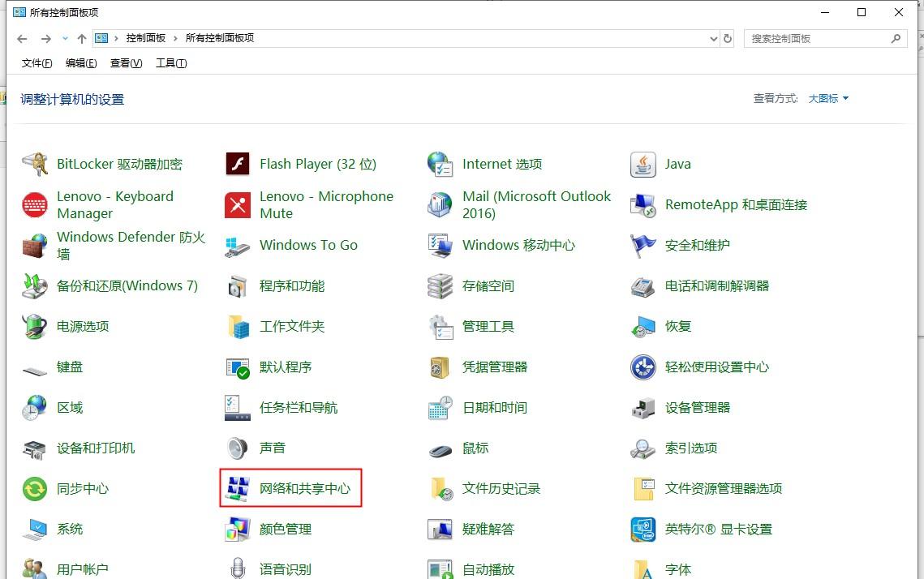Open the 电源选项 battery icon
Viewport: 924px width, 579px height.
[35, 326]
